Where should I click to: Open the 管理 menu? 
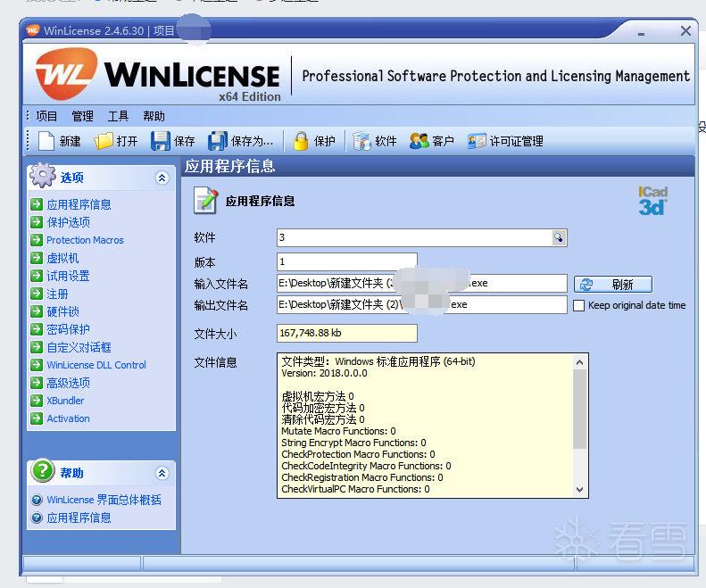(x=82, y=116)
